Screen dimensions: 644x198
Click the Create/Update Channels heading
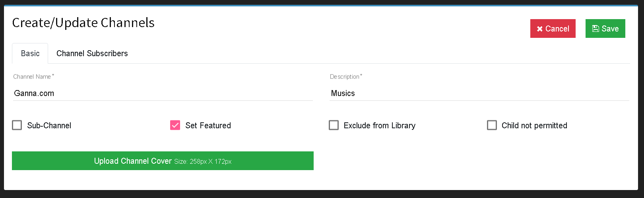pyautogui.click(x=83, y=23)
